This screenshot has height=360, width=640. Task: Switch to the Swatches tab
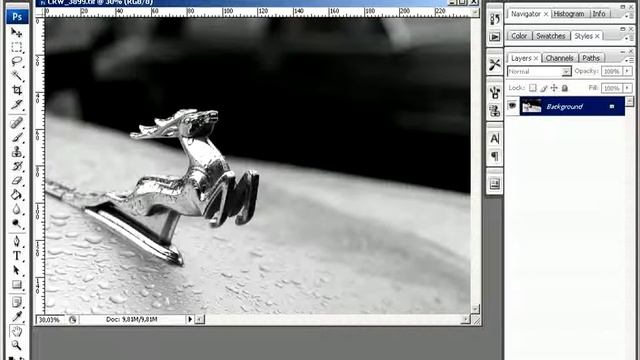click(551, 36)
